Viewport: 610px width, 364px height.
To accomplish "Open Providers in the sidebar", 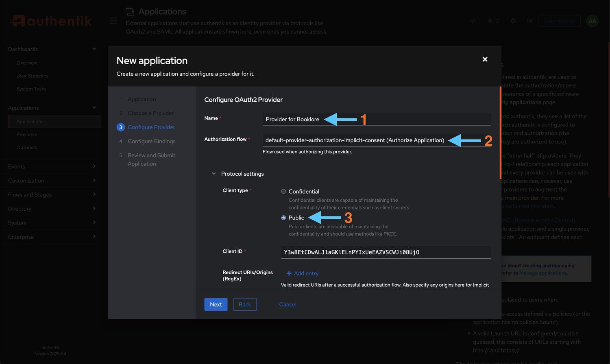I will [x=26, y=134].
